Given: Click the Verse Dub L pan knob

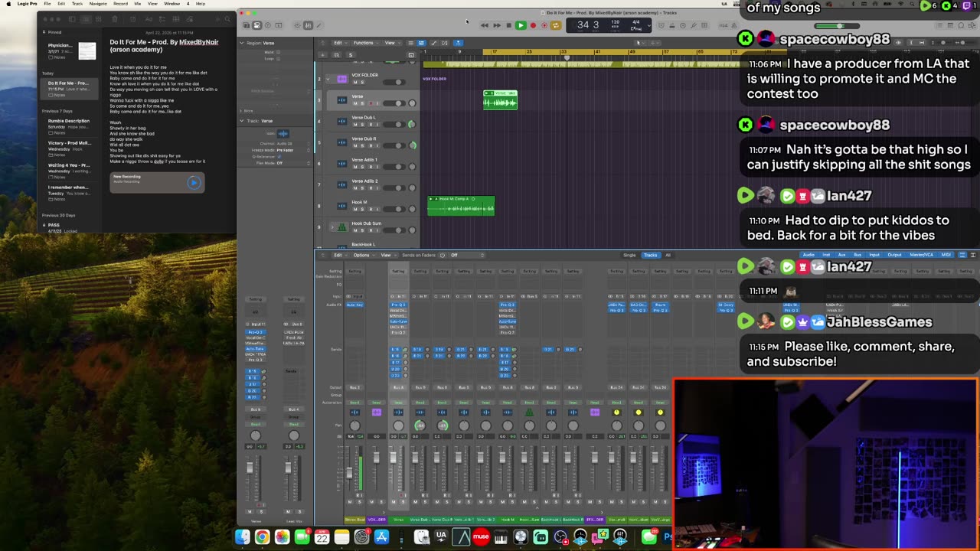Looking at the screenshot, I should (412, 124).
